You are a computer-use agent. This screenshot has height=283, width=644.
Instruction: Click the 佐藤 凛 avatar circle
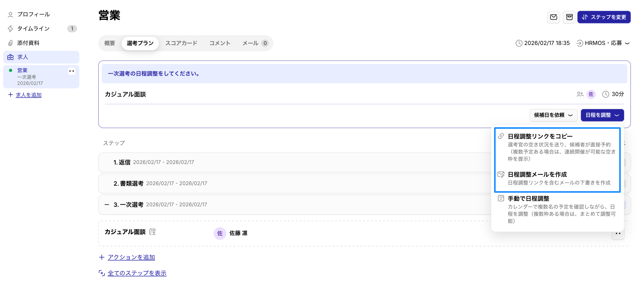click(x=220, y=233)
